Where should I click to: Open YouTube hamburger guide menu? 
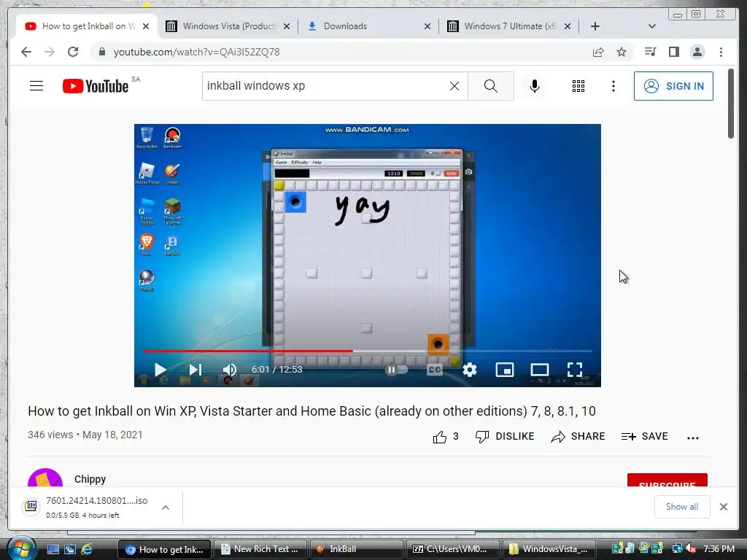click(36, 86)
